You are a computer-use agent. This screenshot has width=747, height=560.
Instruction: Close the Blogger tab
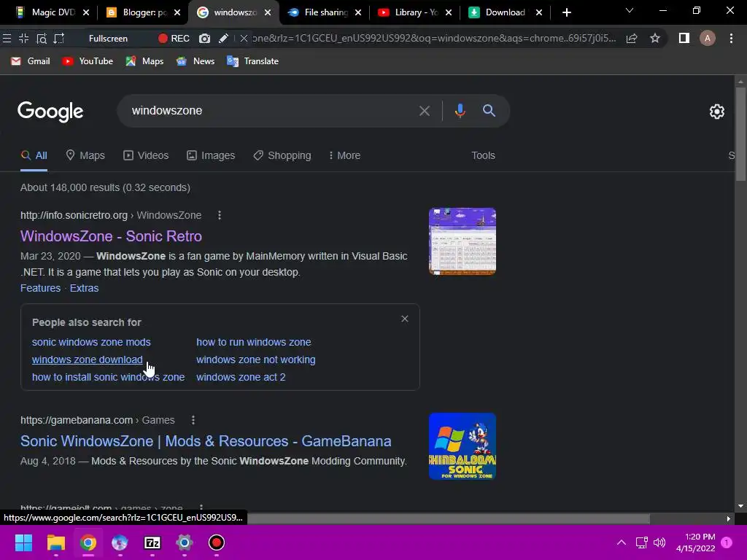pyautogui.click(x=177, y=13)
